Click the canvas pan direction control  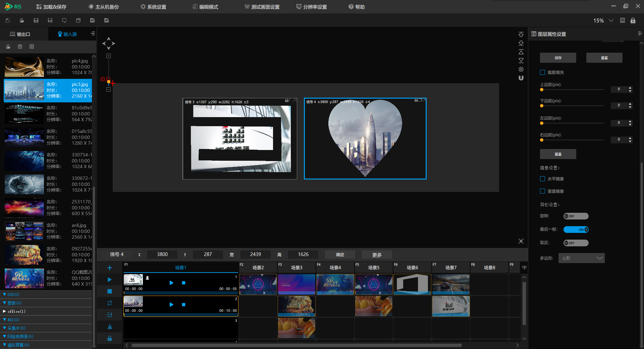pyautogui.click(x=109, y=43)
